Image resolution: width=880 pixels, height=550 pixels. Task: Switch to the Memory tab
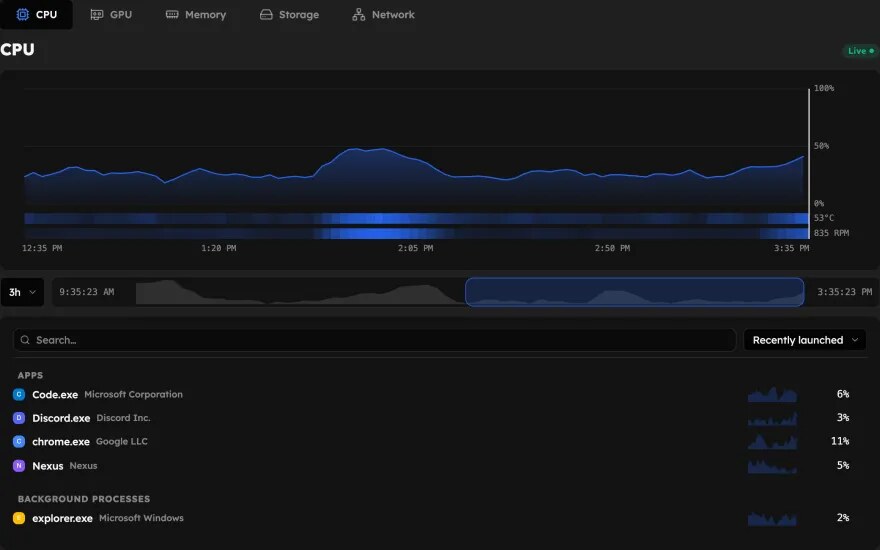tap(195, 15)
